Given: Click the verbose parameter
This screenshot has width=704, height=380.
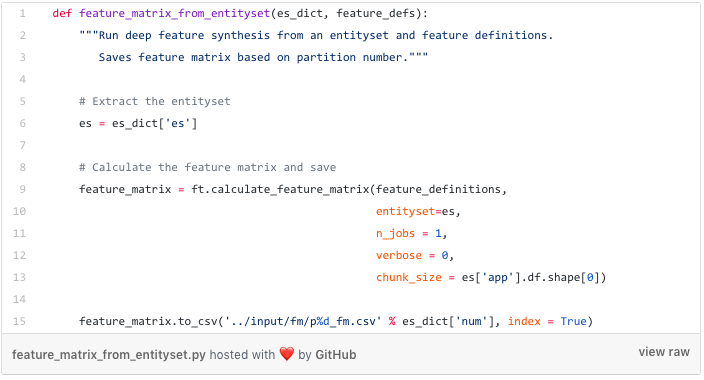Looking at the screenshot, I should (x=399, y=256).
